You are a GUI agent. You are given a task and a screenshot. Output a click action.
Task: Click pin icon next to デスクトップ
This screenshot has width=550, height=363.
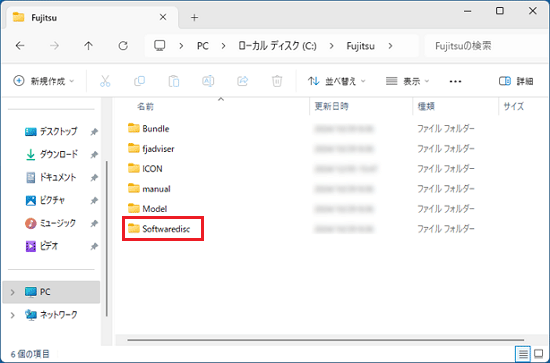(x=94, y=132)
